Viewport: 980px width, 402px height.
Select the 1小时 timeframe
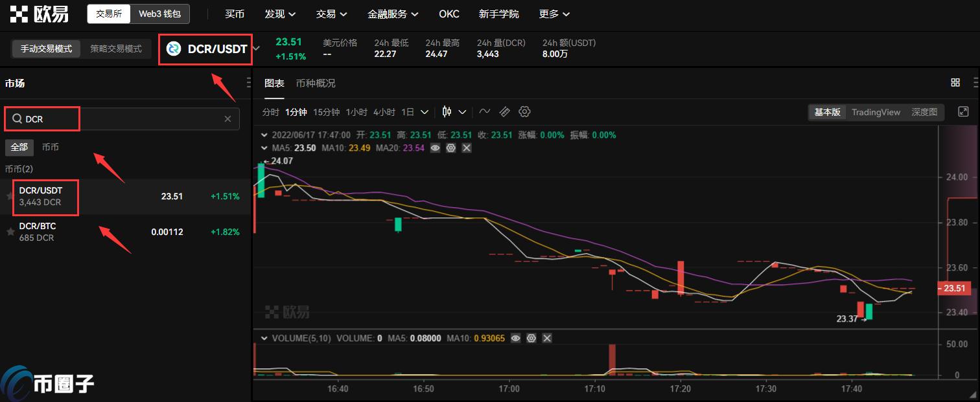click(356, 112)
